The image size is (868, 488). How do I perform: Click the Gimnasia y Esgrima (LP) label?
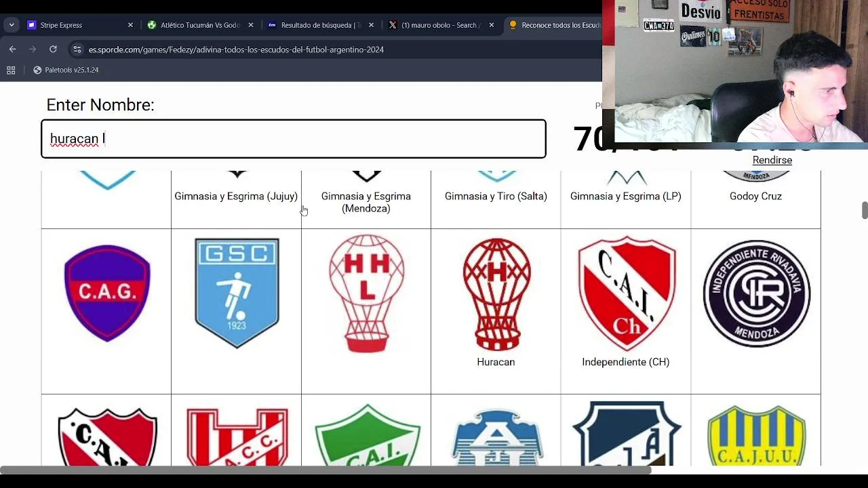click(x=626, y=196)
